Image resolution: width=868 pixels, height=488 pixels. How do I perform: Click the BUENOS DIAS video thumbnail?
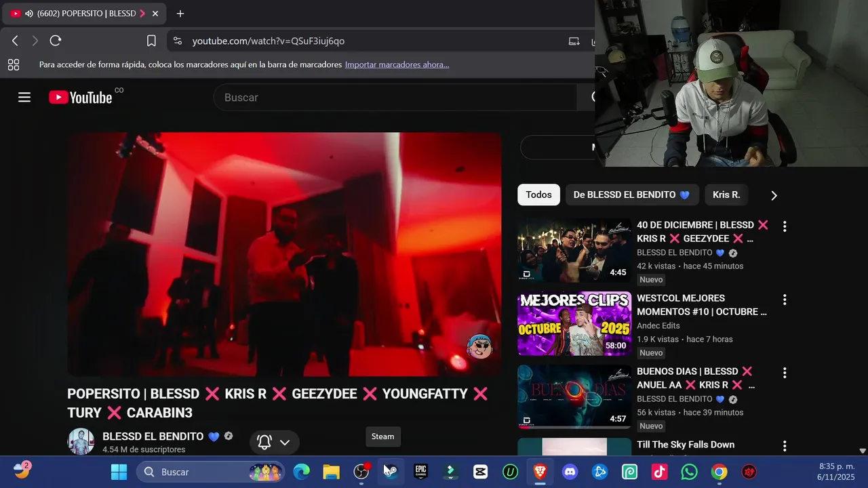574,396
